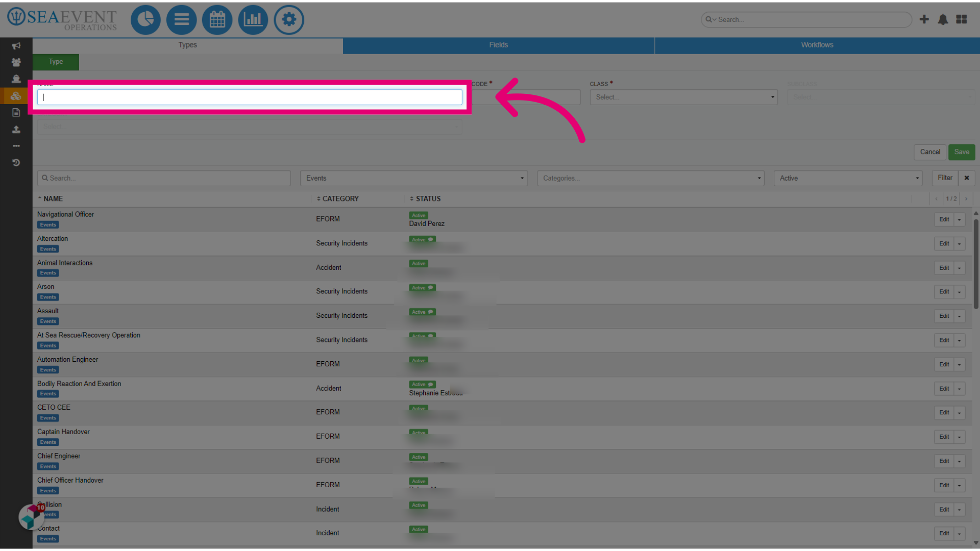The image size is (980, 551).
Task: Open the Class select dropdown
Action: click(x=683, y=97)
